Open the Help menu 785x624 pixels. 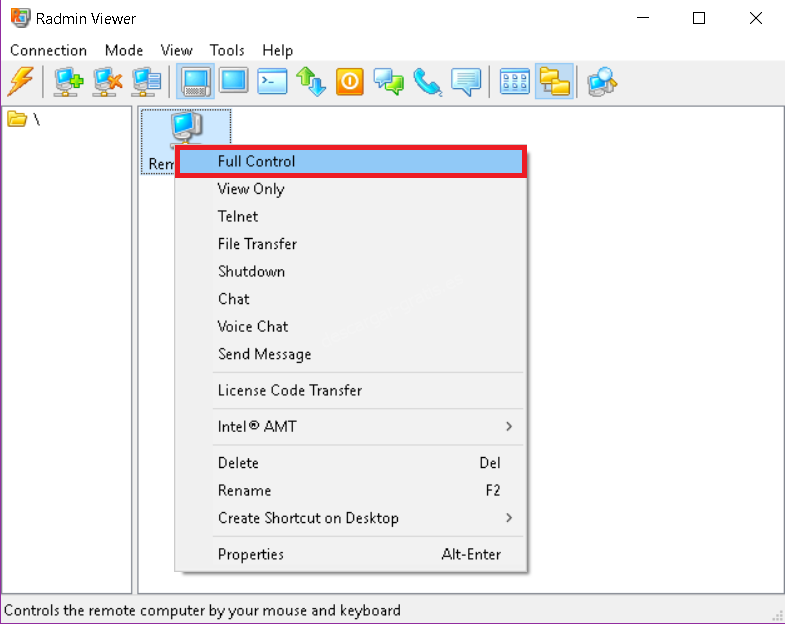(277, 50)
